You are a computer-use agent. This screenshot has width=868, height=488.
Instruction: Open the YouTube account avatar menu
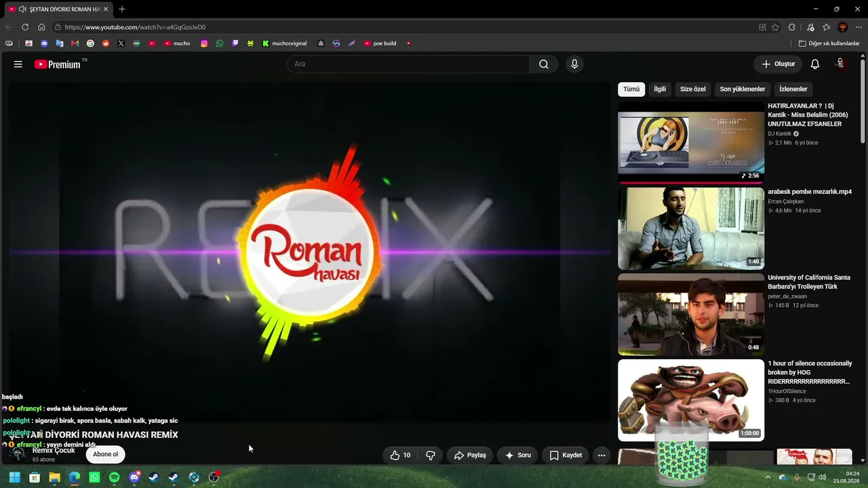click(840, 64)
